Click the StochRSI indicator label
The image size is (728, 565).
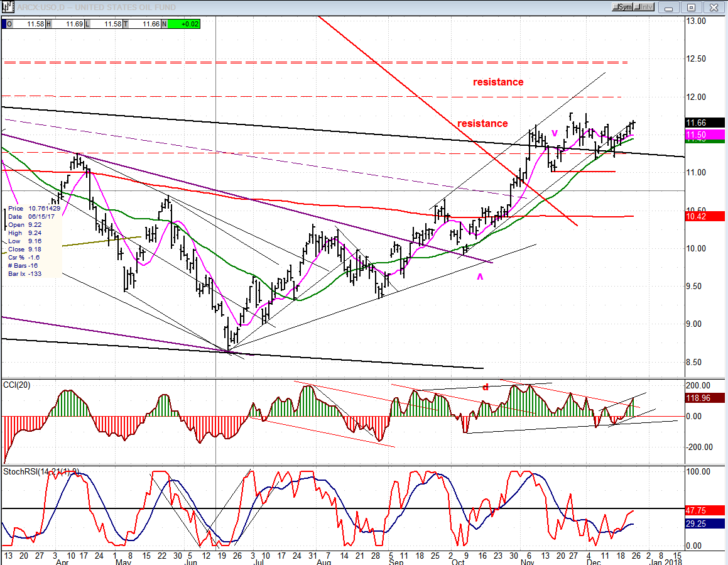coord(41,471)
